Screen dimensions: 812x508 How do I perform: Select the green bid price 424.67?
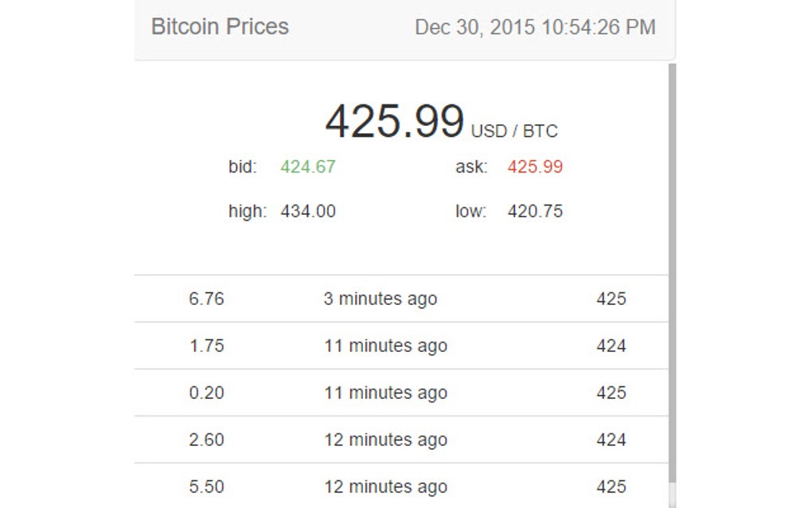[309, 167]
